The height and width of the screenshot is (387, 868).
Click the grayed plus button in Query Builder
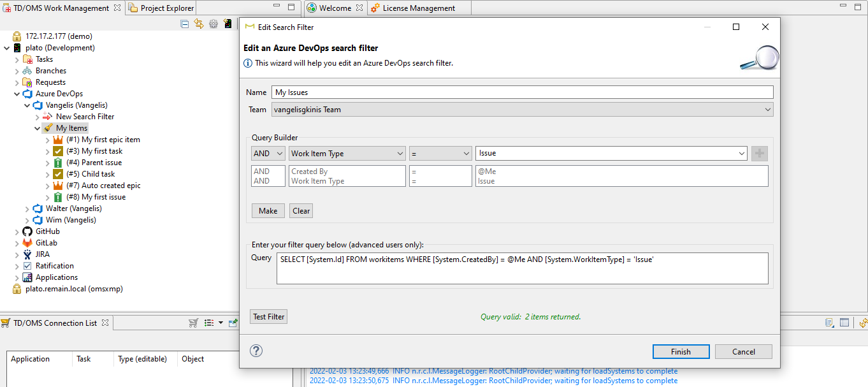(x=760, y=154)
